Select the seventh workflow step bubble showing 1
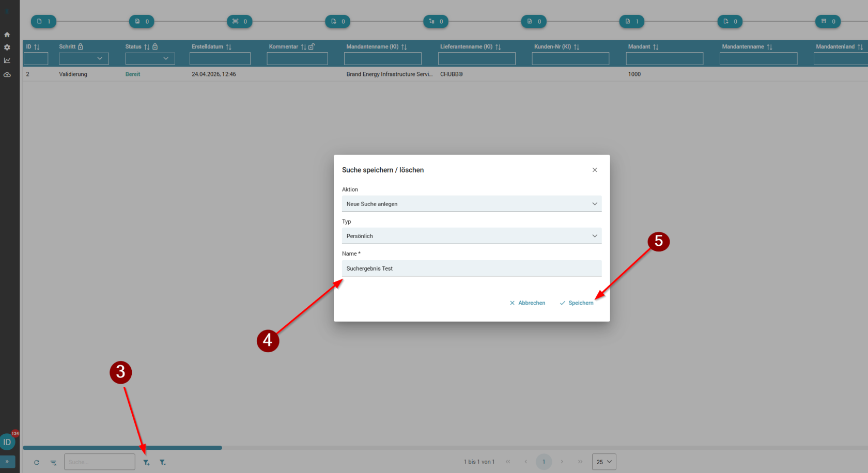Viewport: 868px width, 473px height. [x=632, y=21]
